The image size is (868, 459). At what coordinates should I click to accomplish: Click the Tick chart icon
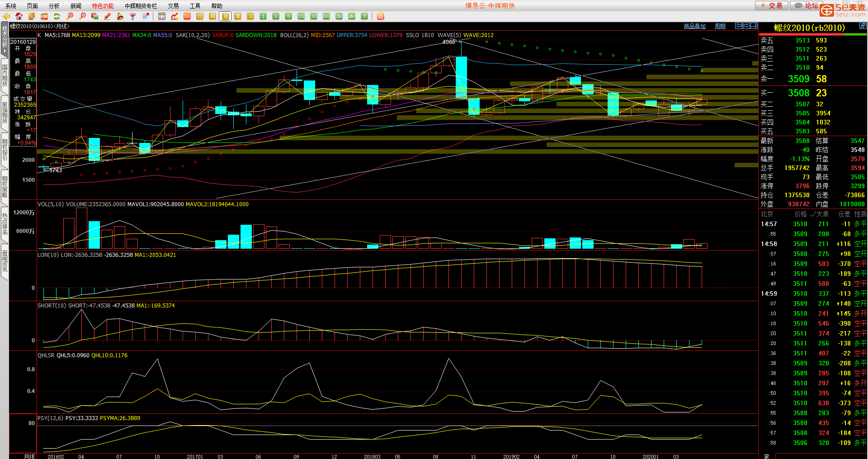(187, 16)
